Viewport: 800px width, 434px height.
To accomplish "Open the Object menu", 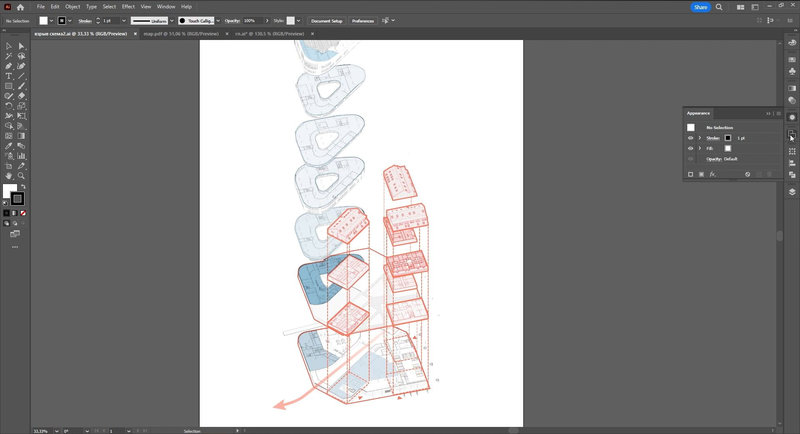I will [x=72, y=7].
